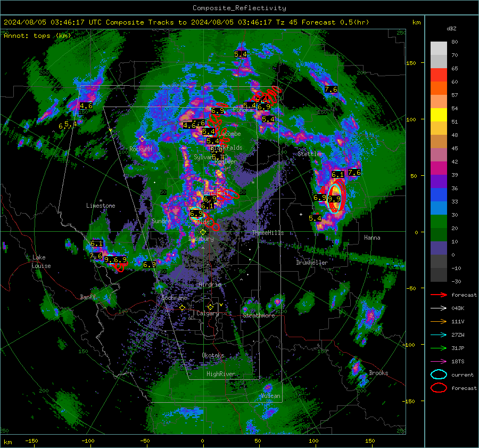Select the purple swatch below 39 dBZ
This screenshot has width=479, height=448.
tap(439, 181)
